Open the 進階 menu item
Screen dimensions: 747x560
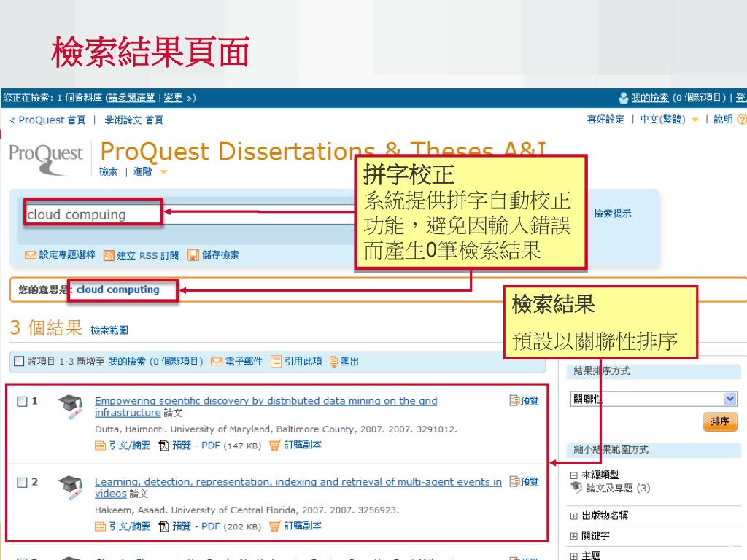point(142,171)
